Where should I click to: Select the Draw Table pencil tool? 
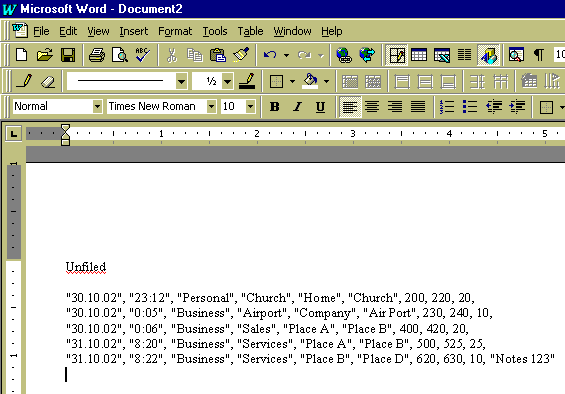tap(24, 81)
